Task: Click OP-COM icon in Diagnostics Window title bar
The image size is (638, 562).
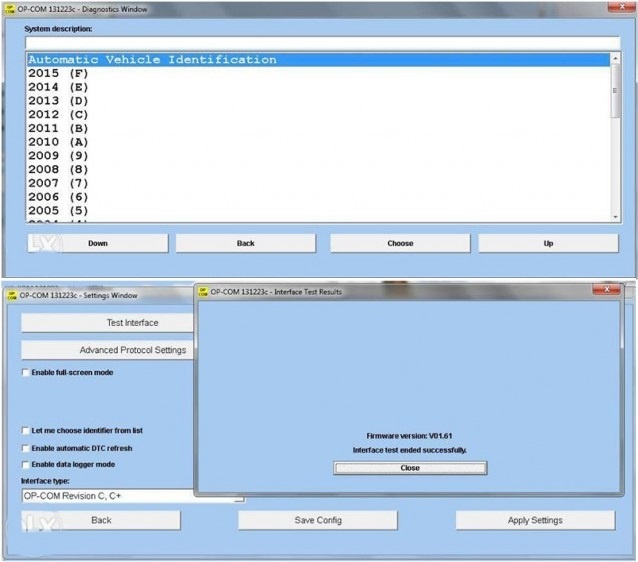Action: point(10,9)
